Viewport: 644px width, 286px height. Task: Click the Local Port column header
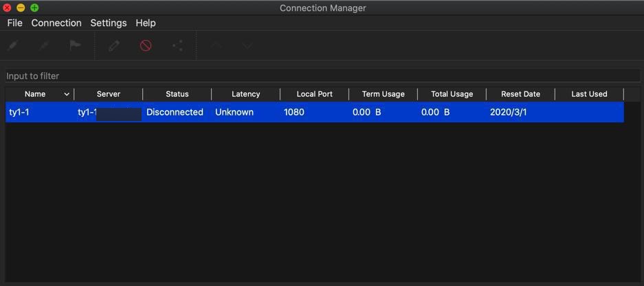click(x=314, y=94)
